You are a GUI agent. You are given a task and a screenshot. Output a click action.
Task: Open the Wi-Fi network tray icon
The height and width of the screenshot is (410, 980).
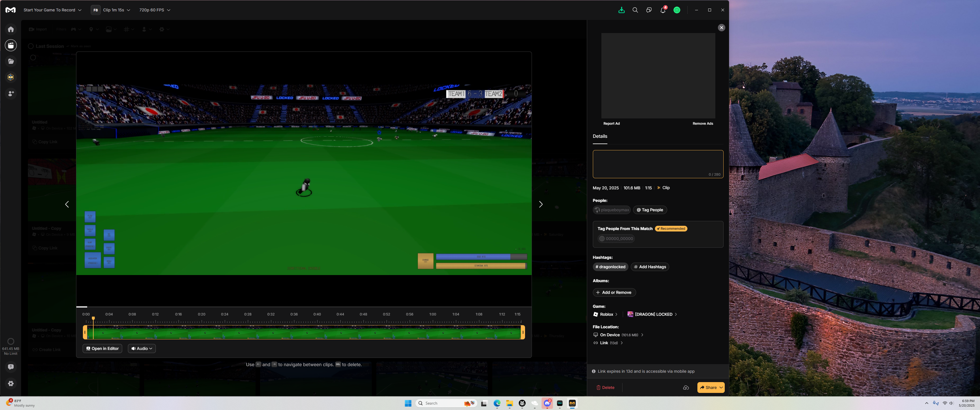tap(945, 403)
